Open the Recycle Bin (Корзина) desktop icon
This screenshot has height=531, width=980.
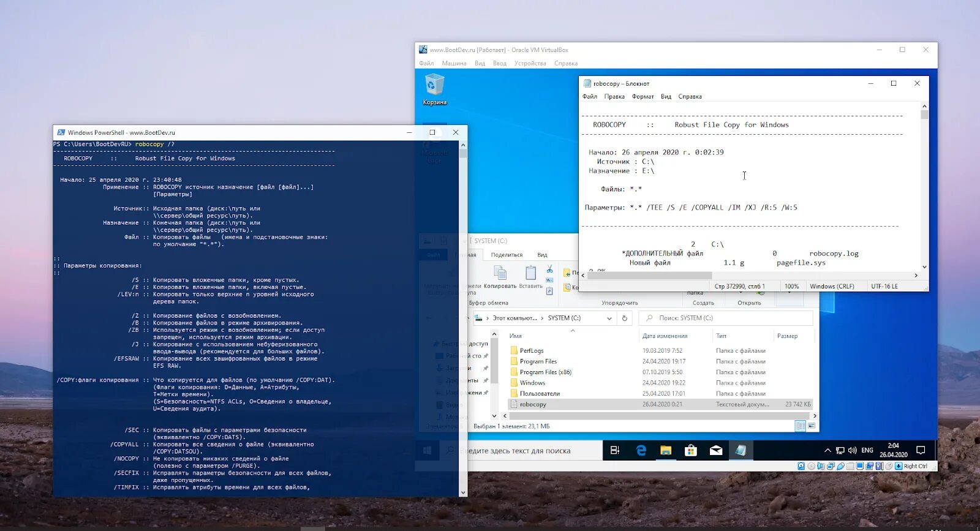[434, 90]
